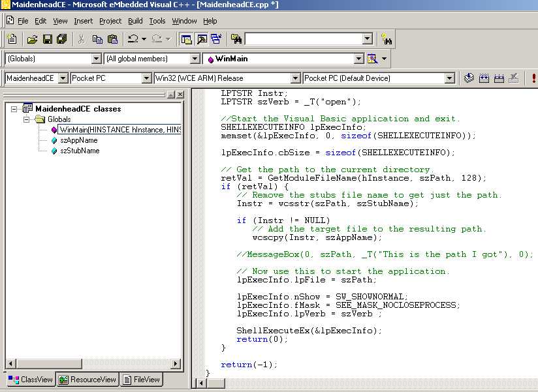Click the workspace horizontal scrollbar thumb

49,363
